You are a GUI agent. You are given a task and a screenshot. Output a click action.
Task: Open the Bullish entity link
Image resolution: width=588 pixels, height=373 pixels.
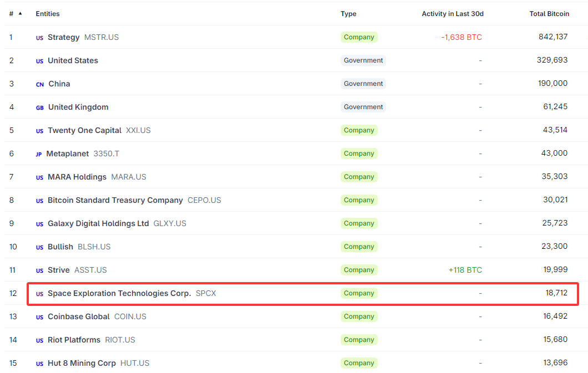coord(60,247)
